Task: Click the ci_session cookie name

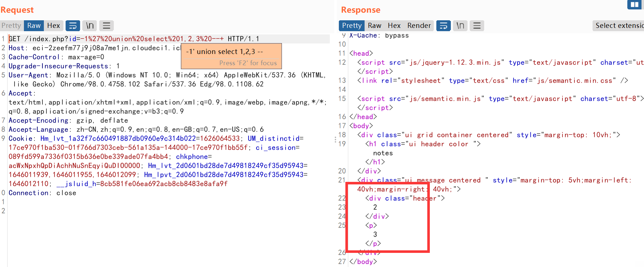Action: (x=275, y=147)
